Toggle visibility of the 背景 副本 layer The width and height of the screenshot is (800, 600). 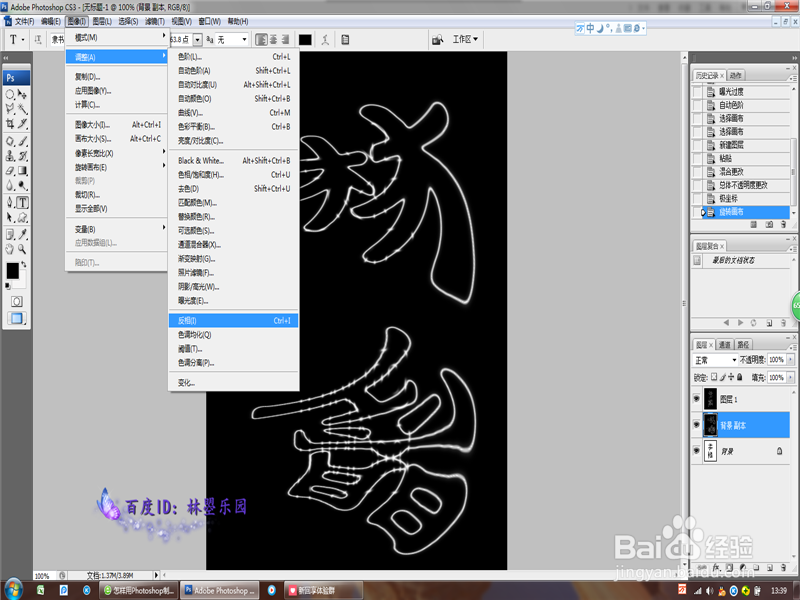point(697,424)
